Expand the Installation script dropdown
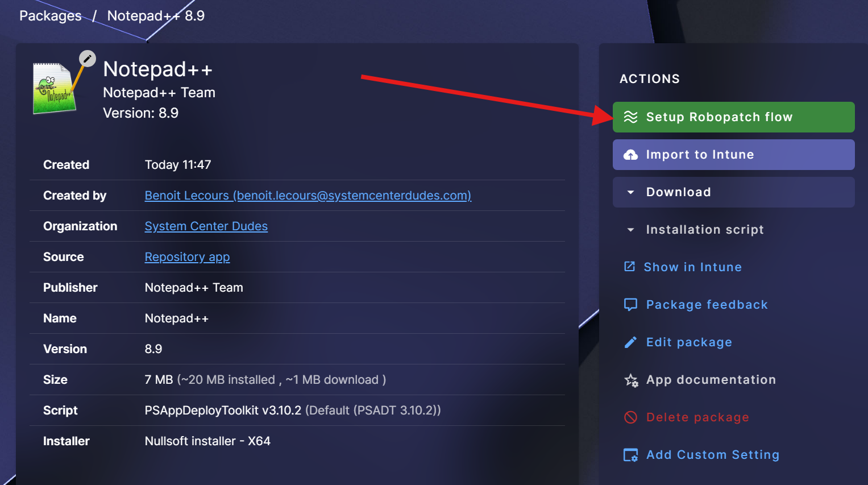 (630, 230)
